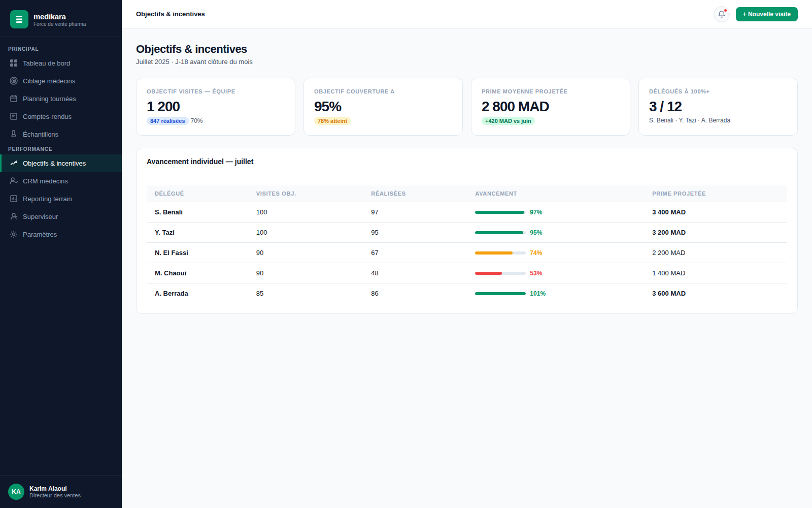Click the medikara logo icon

tap(19, 19)
